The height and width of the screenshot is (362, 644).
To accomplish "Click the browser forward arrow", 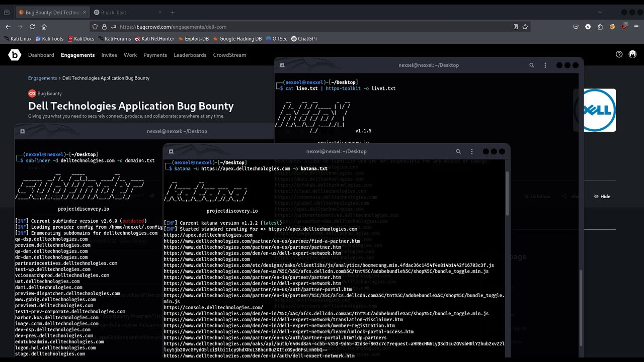I will pyautogui.click(x=20, y=27).
